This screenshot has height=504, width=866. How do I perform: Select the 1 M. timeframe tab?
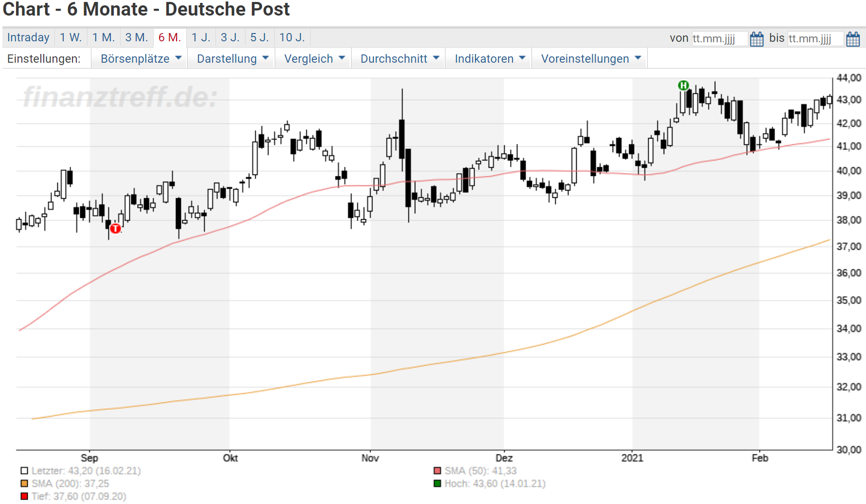coord(104,37)
